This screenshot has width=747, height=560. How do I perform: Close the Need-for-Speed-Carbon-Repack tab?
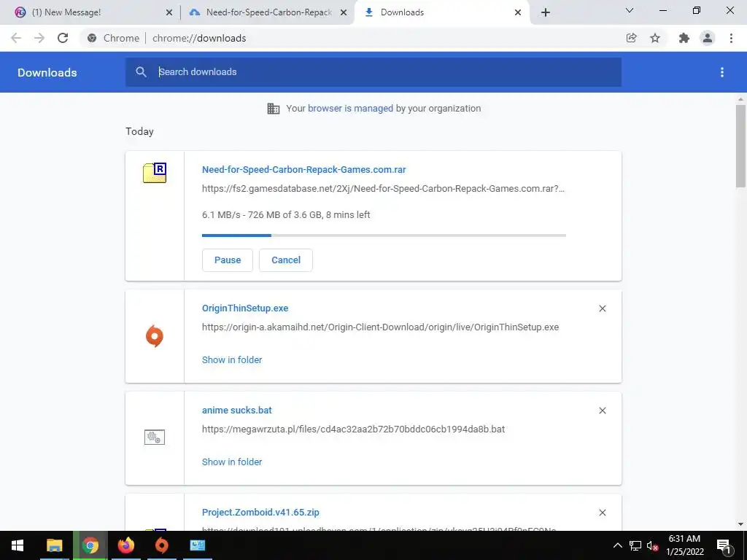pyautogui.click(x=344, y=12)
